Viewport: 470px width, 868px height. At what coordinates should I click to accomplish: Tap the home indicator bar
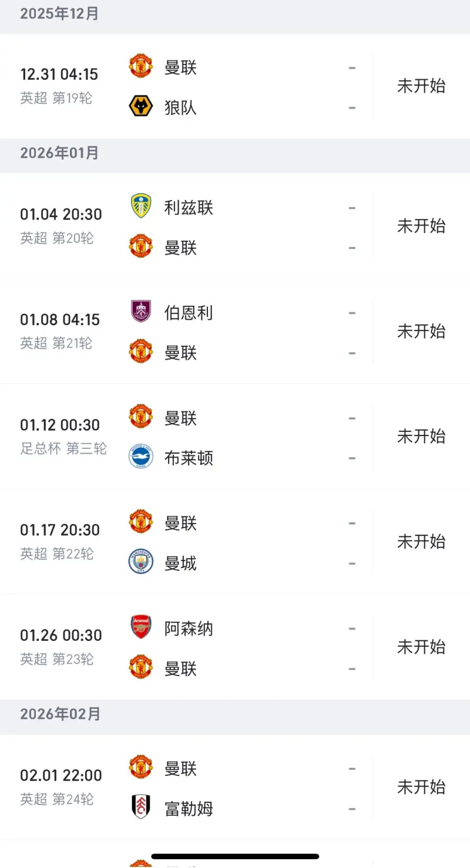[x=235, y=856]
